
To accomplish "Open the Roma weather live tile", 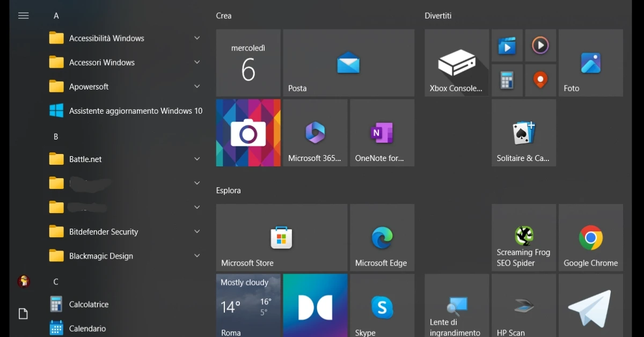I will coord(248,306).
